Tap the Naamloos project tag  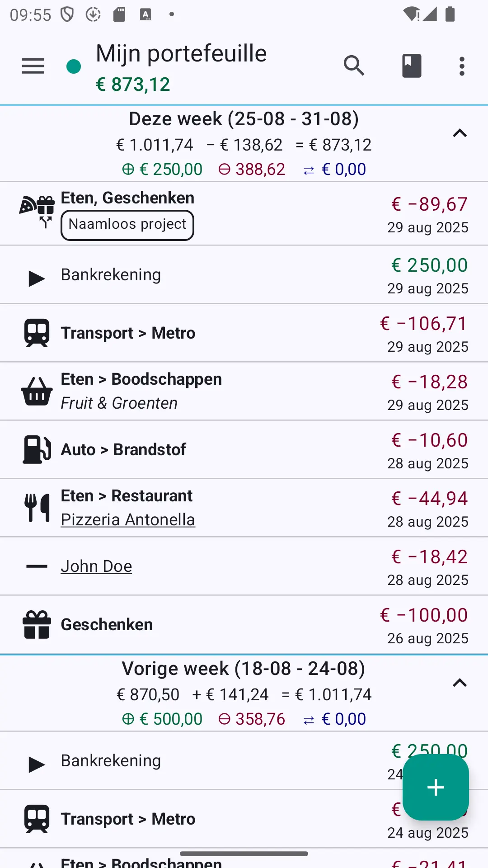(x=127, y=225)
